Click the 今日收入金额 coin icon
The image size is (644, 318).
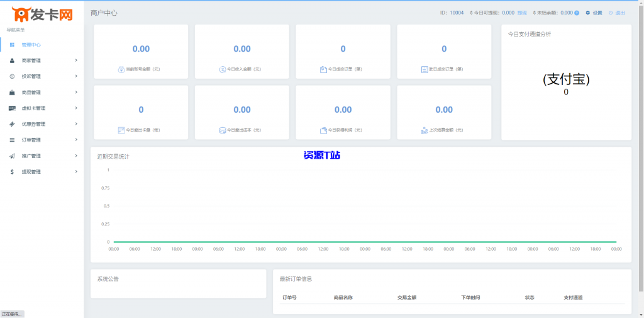coord(222,69)
